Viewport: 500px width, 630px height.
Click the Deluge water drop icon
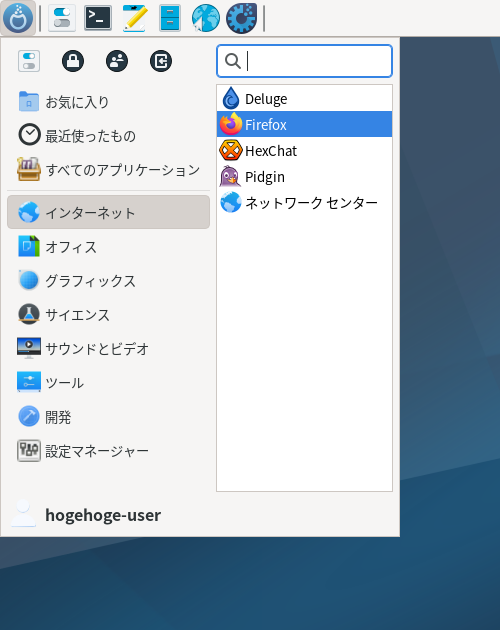[x=231, y=98]
